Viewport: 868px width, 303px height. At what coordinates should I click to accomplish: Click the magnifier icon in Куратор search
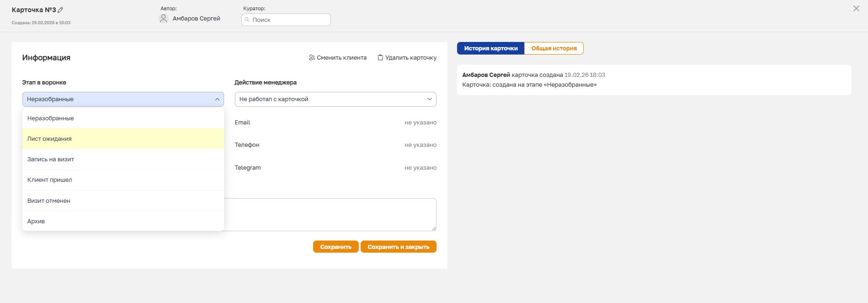pos(247,20)
